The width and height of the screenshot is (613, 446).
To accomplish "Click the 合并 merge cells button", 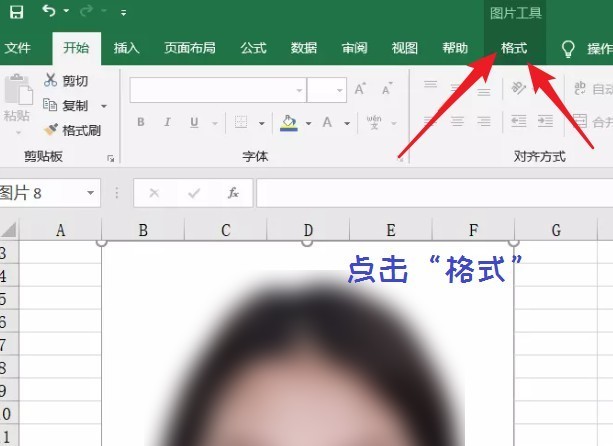I will tap(593, 122).
